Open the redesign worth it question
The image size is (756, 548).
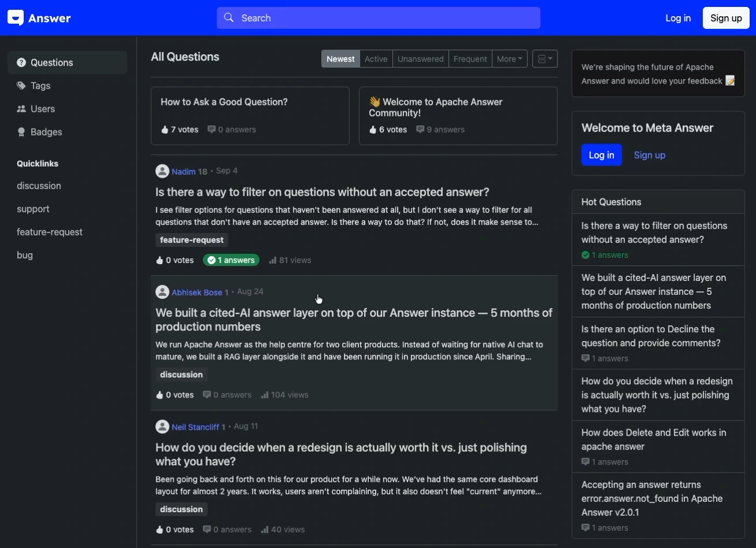click(341, 455)
